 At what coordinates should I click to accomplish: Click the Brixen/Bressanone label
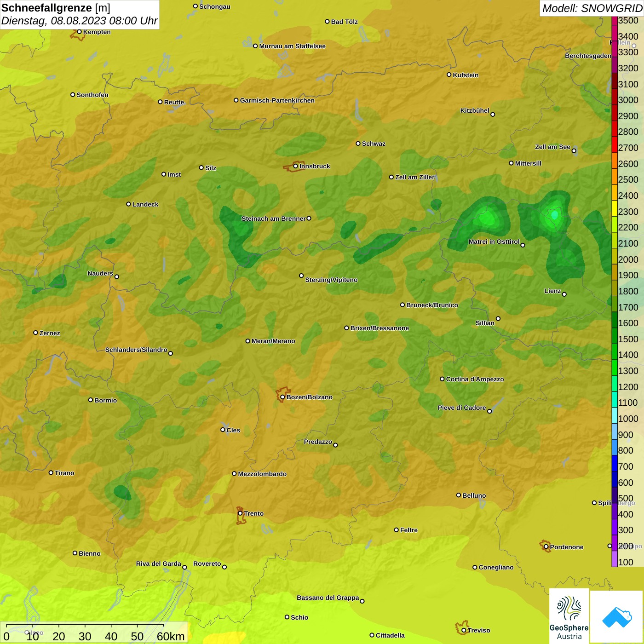click(379, 328)
